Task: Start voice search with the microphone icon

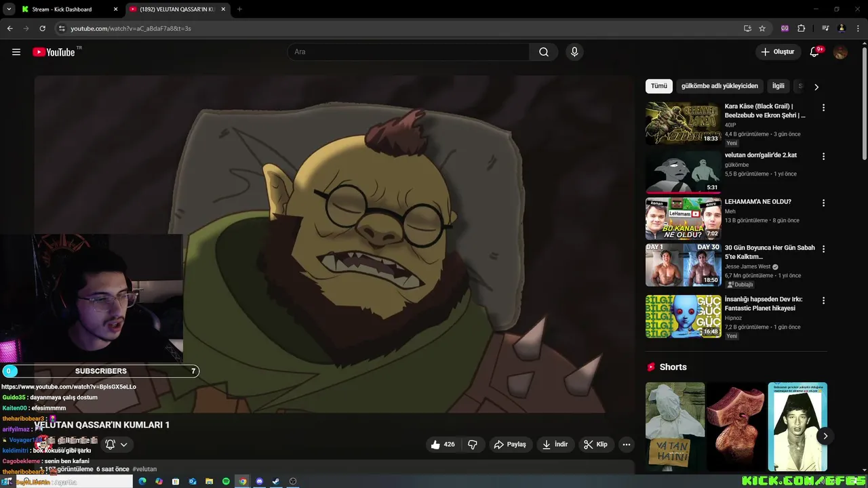Action: 574,52
